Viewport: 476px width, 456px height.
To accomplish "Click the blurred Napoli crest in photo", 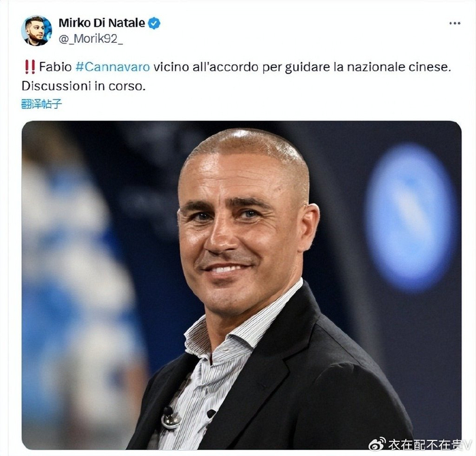I will click(x=411, y=217).
